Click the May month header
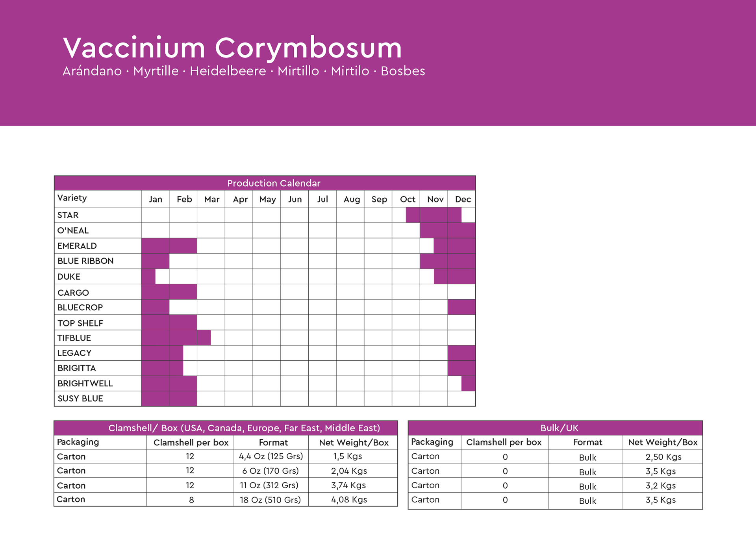This screenshot has height=534, width=756. click(x=267, y=200)
